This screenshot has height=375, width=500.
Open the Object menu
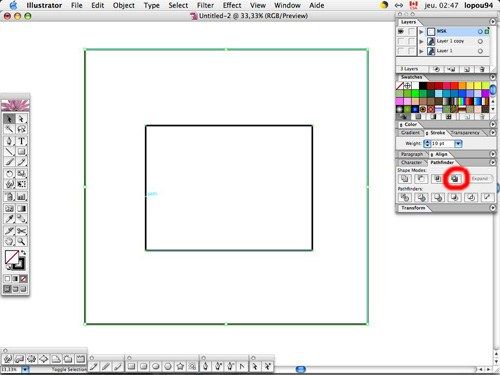(124, 5)
